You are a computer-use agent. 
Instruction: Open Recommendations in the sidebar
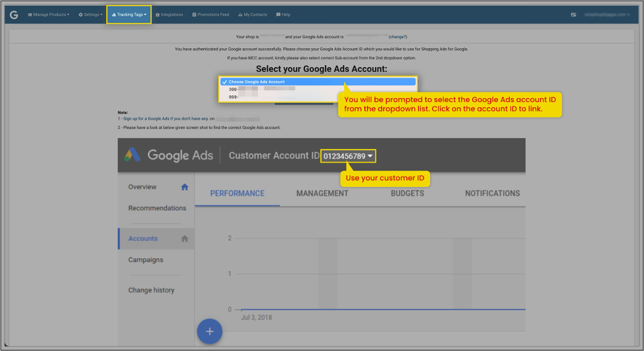click(157, 208)
